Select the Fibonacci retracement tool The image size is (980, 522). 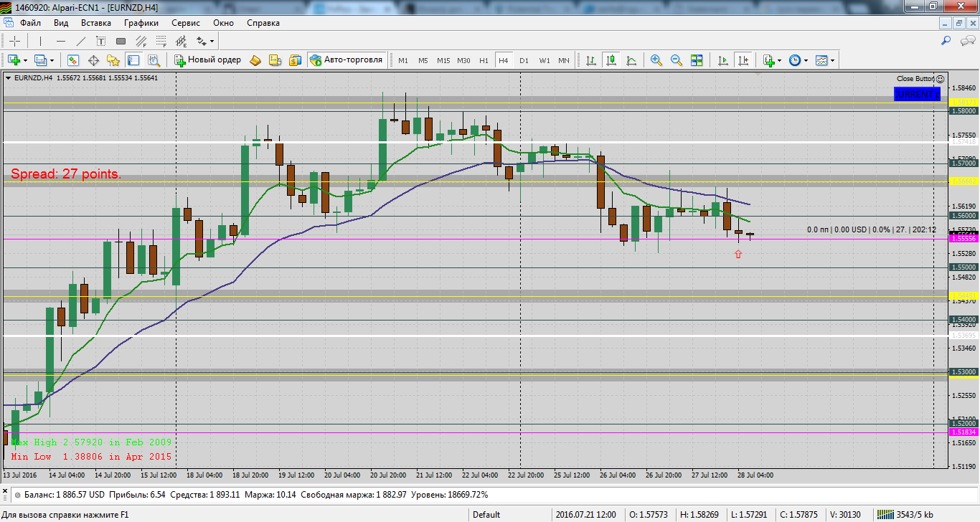click(x=160, y=41)
